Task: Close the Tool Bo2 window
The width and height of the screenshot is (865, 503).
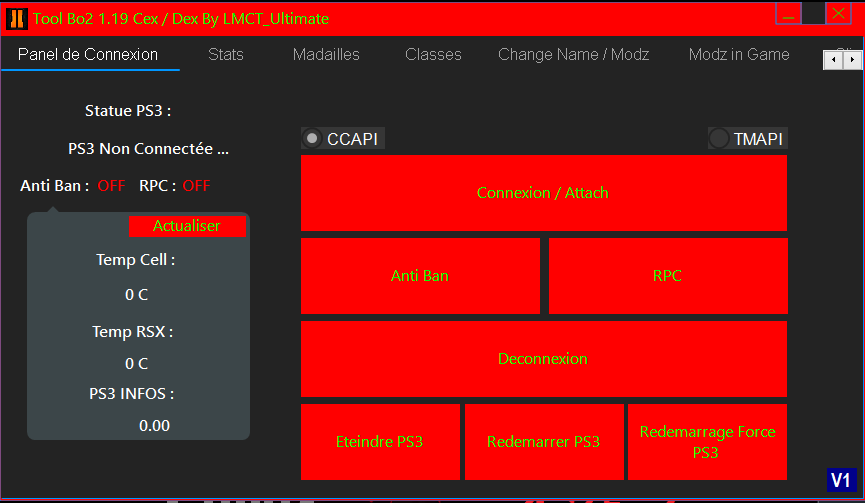Action: [x=839, y=14]
